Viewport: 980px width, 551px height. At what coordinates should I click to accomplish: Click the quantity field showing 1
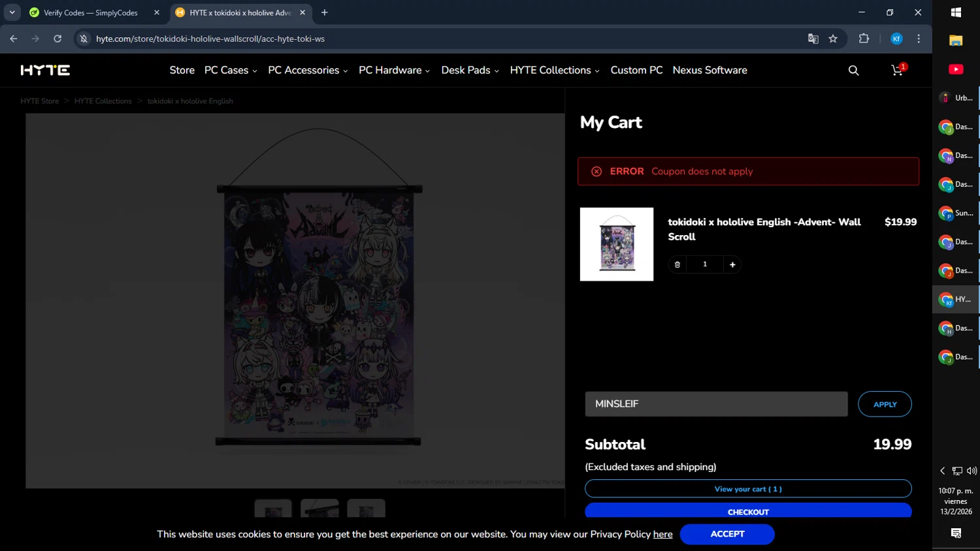(x=705, y=264)
